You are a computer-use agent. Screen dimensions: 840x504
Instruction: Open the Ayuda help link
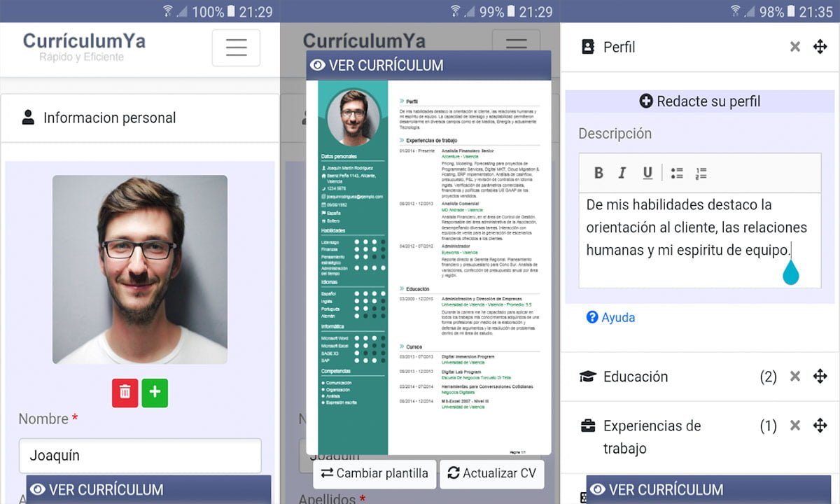pos(610,317)
